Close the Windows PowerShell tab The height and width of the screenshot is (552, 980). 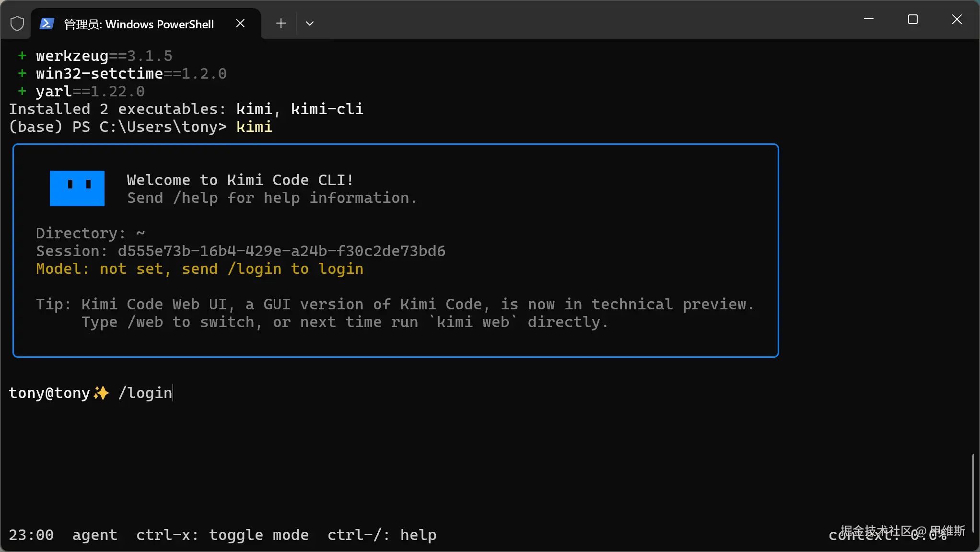tap(240, 23)
